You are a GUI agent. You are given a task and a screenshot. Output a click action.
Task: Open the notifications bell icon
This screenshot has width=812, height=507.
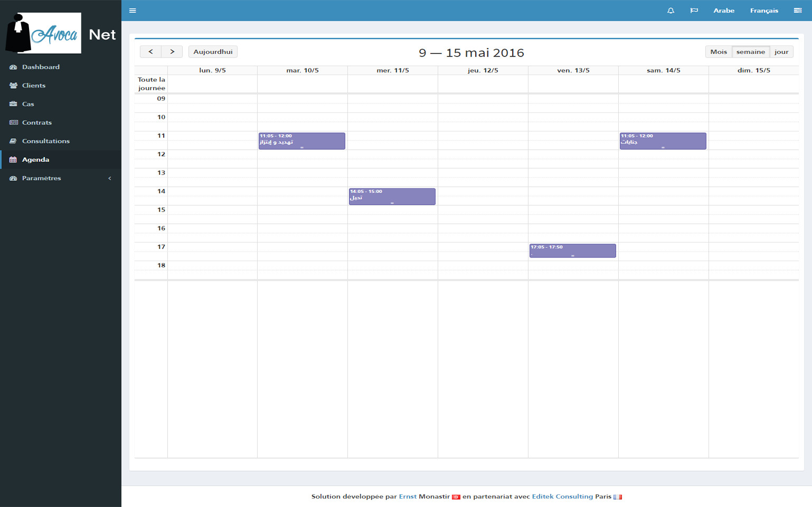[x=671, y=11]
